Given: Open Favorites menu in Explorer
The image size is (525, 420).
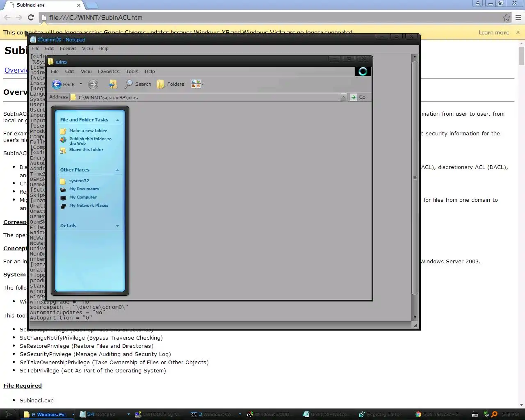Looking at the screenshot, I should coord(109,71).
